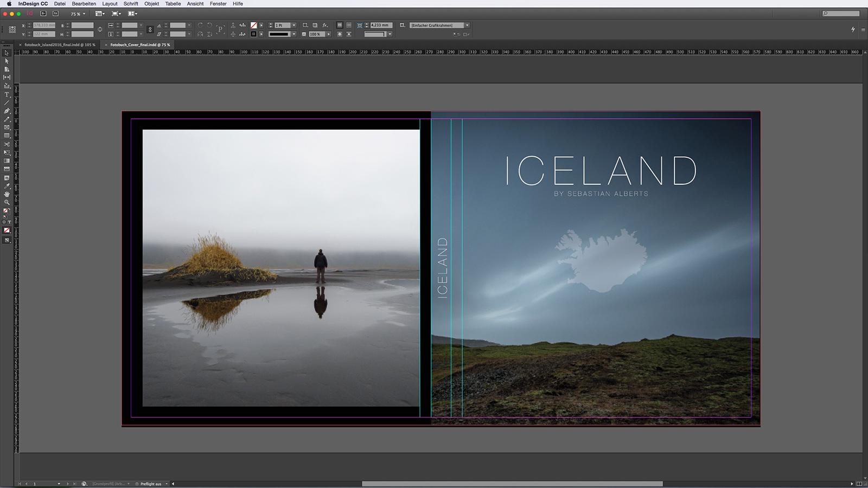Select the Rectangle Frame tool
Image resolution: width=868 pixels, height=488 pixels.
7,127
